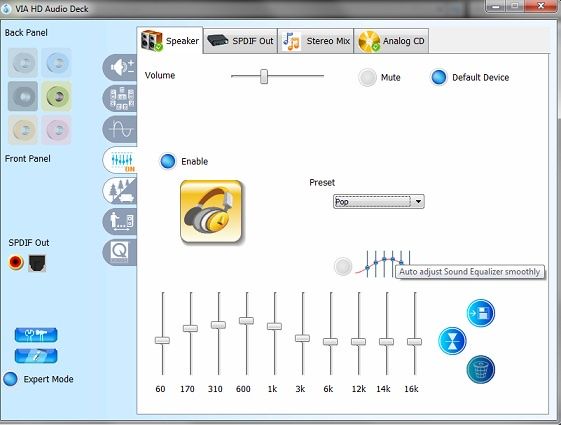Screen dimensions: 561x425
Task: Delete equalizer preset with trash icon
Action: coord(481,369)
